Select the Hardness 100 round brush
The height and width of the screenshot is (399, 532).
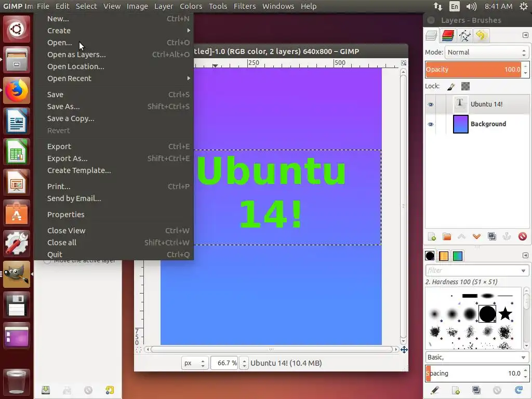pyautogui.click(x=487, y=314)
